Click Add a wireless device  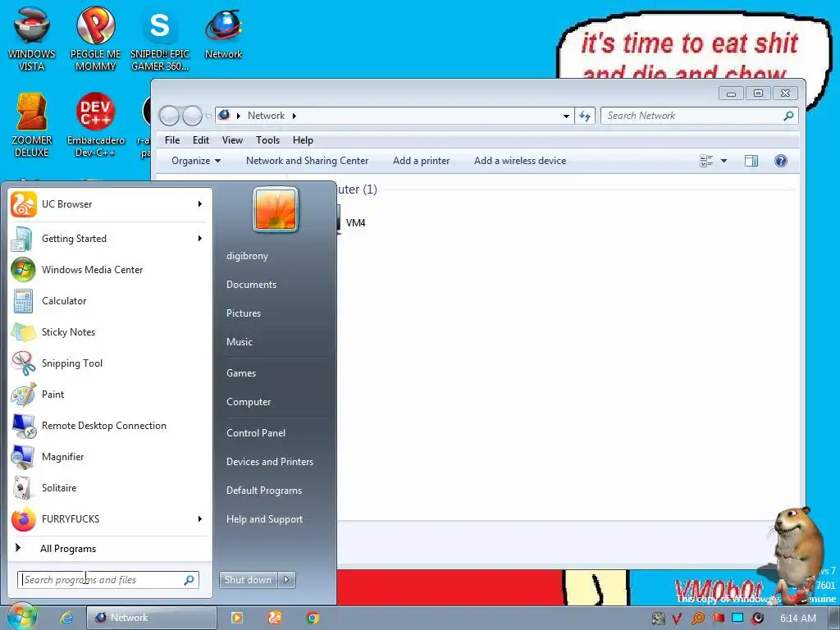pyautogui.click(x=519, y=161)
